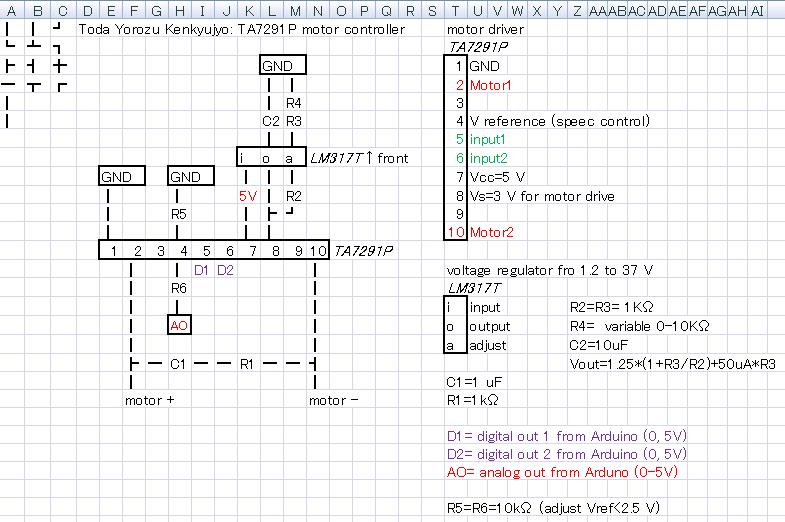Click the GND box above C2 and R4
The width and height of the screenshot is (785, 522).
point(283,65)
